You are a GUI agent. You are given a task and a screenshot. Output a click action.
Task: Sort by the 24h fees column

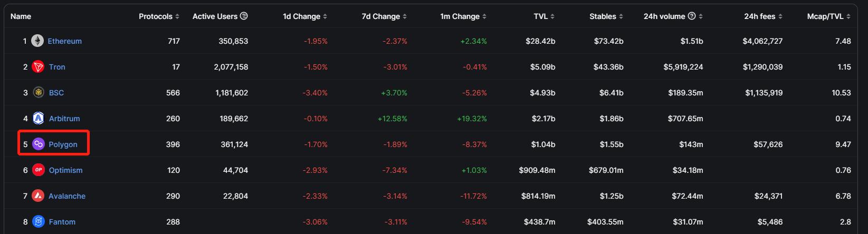(x=763, y=16)
